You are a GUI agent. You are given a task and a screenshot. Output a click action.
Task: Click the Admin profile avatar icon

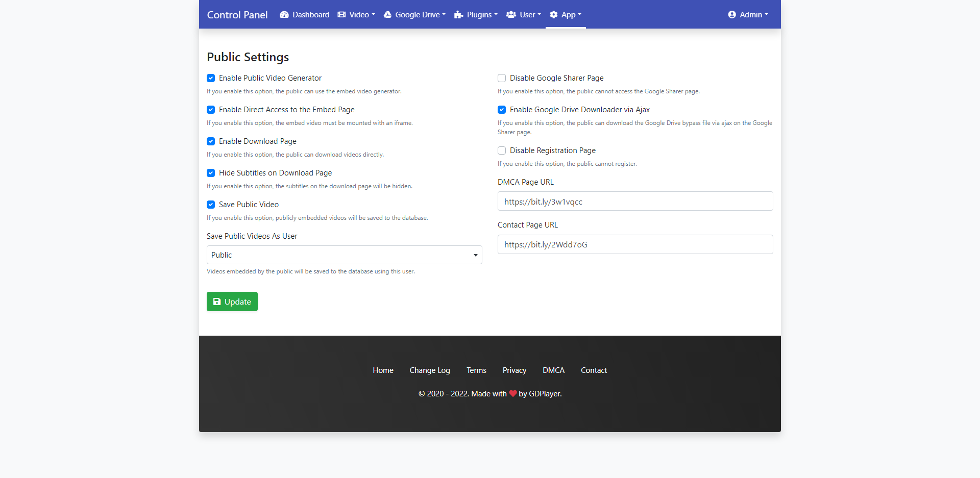pos(732,15)
